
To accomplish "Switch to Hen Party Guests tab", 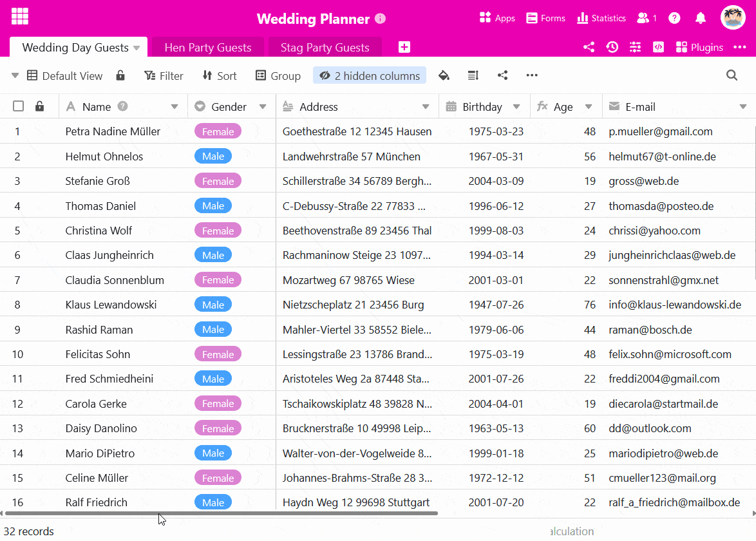I will [x=207, y=47].
